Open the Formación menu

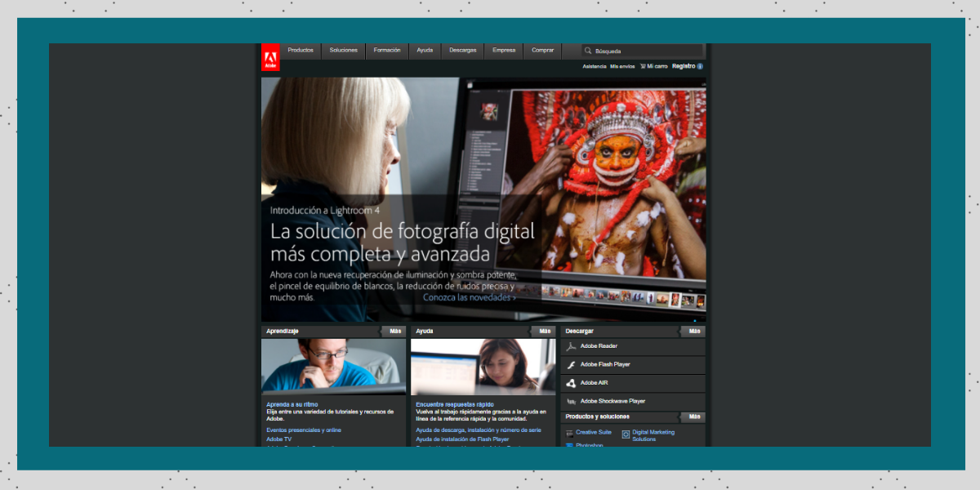coord(387,51)
